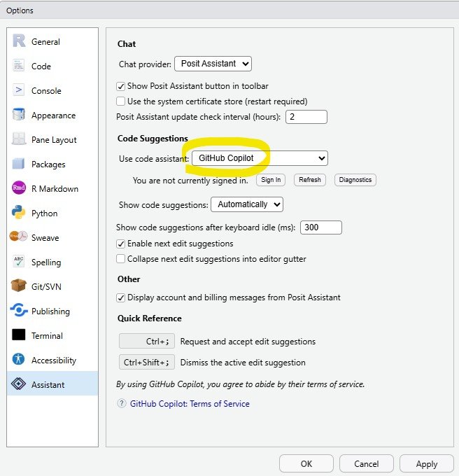Click the Publishing blue sync icon
This screenshot has width=459, height=476.
click(19, 310)
